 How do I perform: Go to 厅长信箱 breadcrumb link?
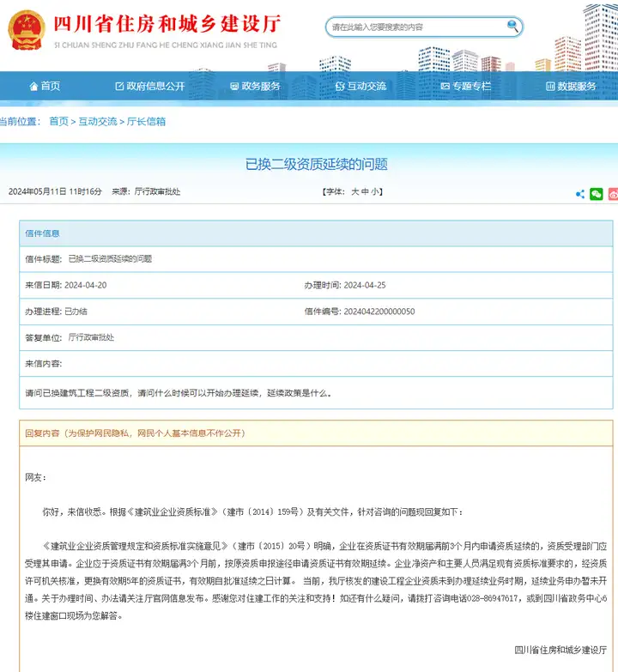(146, 122)
